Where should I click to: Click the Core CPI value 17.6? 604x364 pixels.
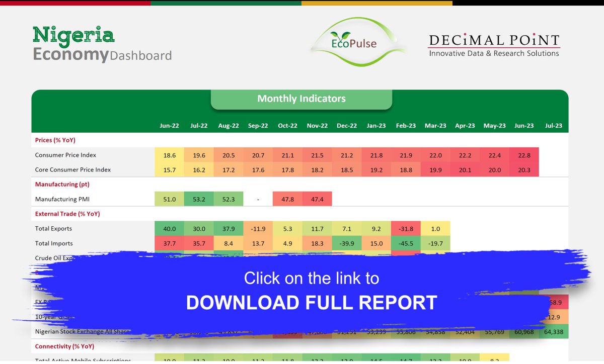click(258, 169)
